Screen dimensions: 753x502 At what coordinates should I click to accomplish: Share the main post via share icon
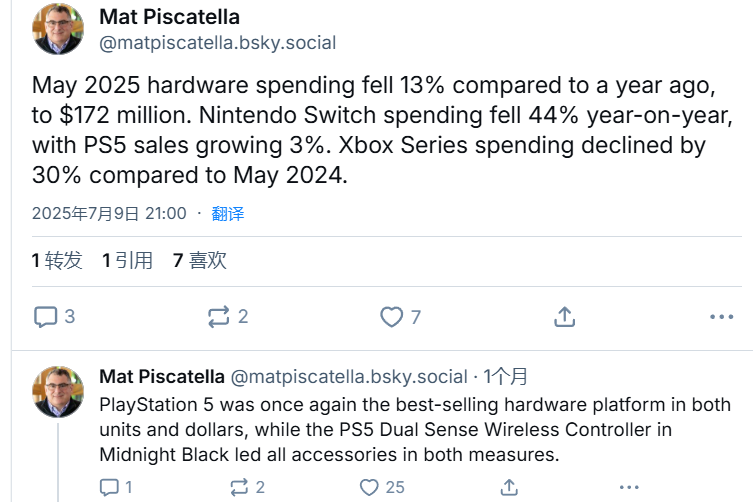[x=564, y=317]
